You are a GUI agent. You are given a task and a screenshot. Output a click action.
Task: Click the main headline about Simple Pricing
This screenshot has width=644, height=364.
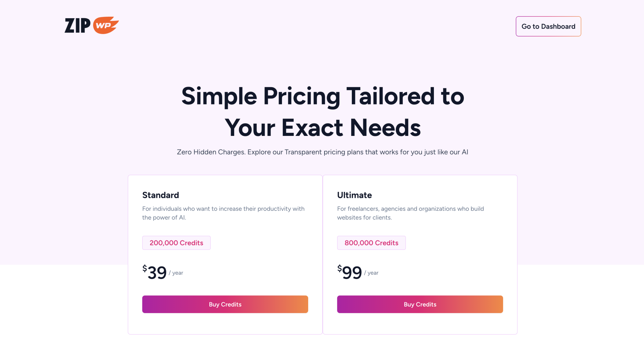pyautogui.click(x=323, y=112)
